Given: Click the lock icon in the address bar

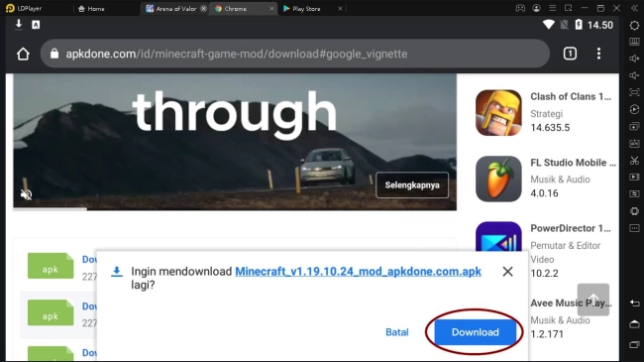Looking at the screenshot, I should (x=54, y=54).
